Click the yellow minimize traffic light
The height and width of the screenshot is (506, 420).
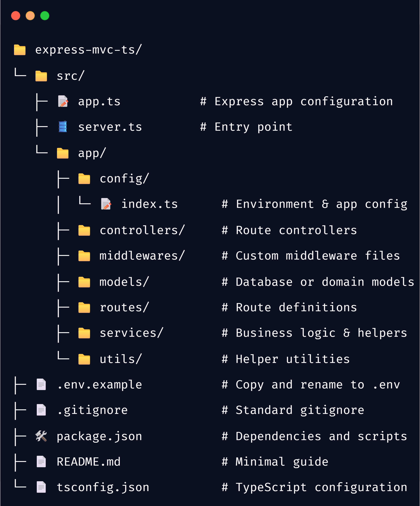coord(30,16)
